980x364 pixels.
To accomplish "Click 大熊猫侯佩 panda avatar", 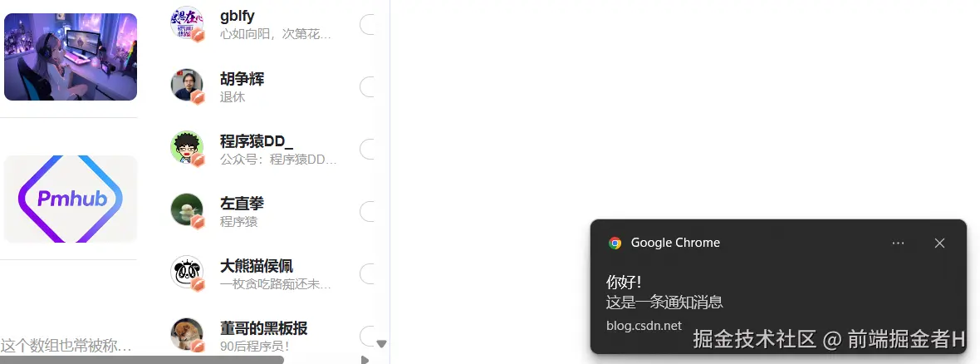I will click(x=187, y=272).
